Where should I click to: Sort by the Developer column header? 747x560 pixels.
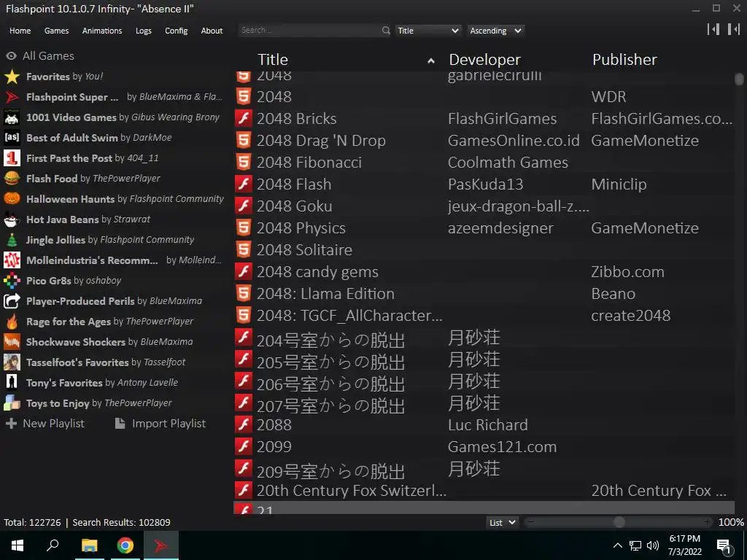pos(484,60)
